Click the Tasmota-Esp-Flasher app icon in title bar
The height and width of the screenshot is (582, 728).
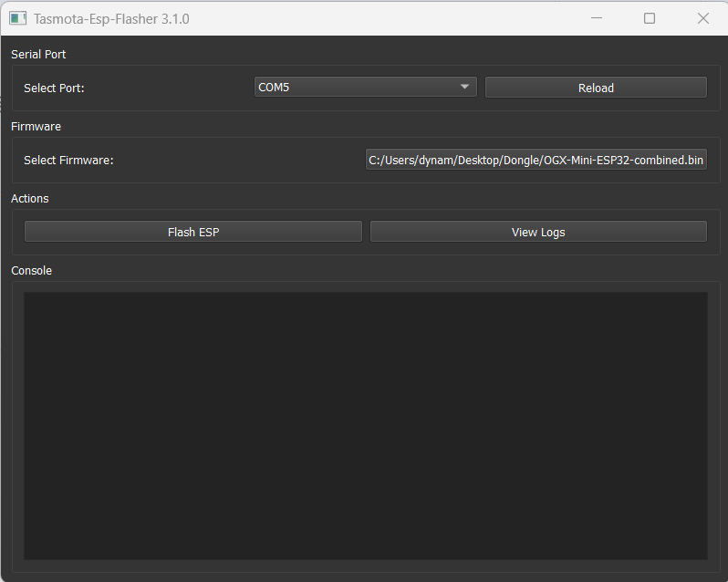[x=17, y=18]
